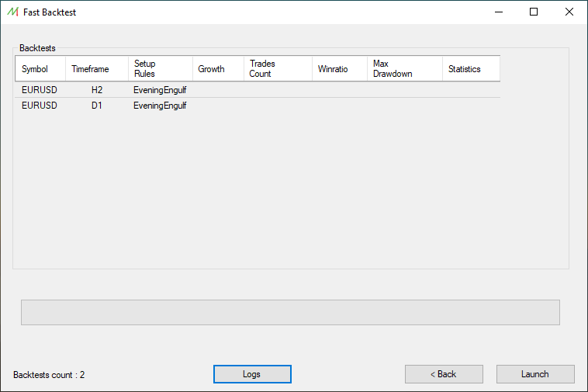Go back with the < Back button
The height and width of the screenshot is (392, 588).
click(x=444, y=374)
